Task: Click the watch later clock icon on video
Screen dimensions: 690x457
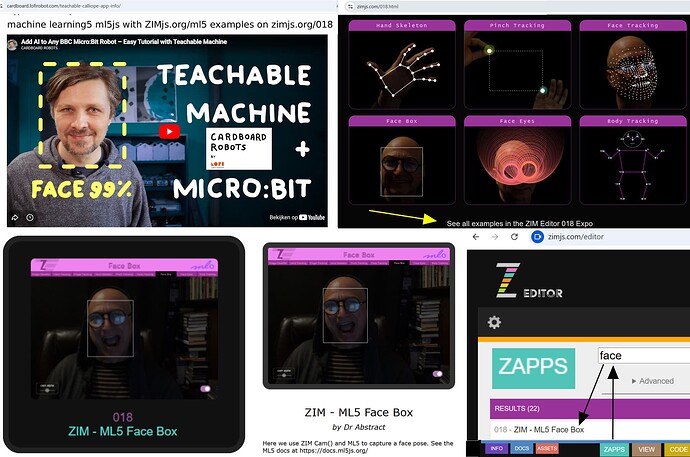Action: click(29, 217)
